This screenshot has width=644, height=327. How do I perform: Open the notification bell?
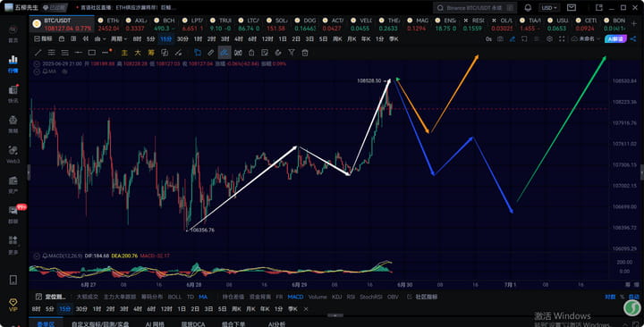pos(529,8)
